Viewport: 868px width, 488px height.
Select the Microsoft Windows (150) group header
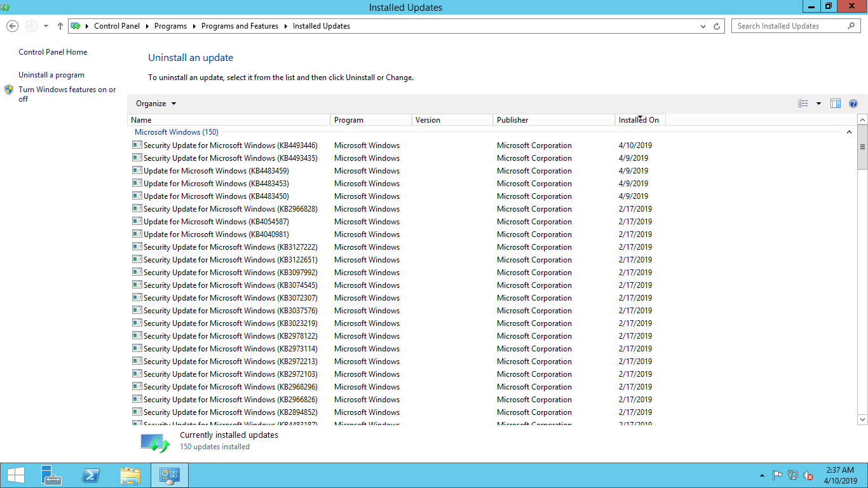[x=177, y=132]
